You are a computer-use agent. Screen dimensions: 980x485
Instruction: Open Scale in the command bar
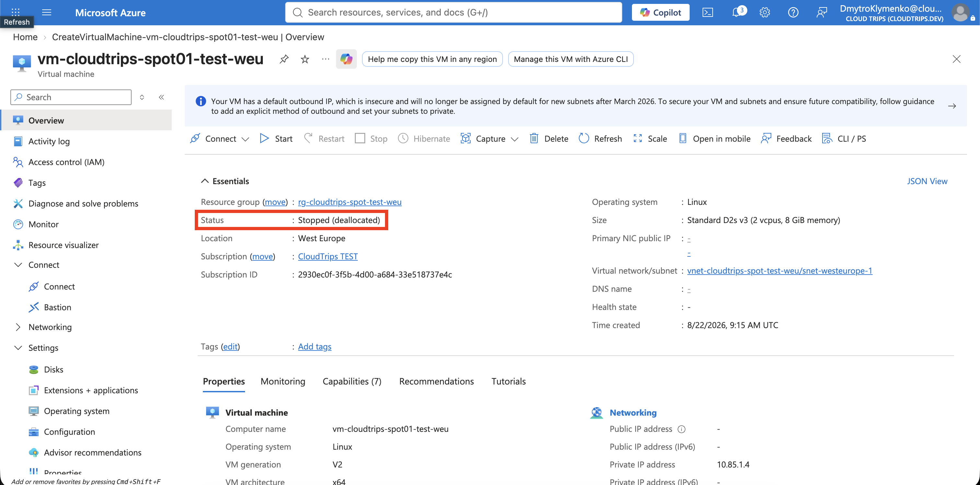coord(650,138)
